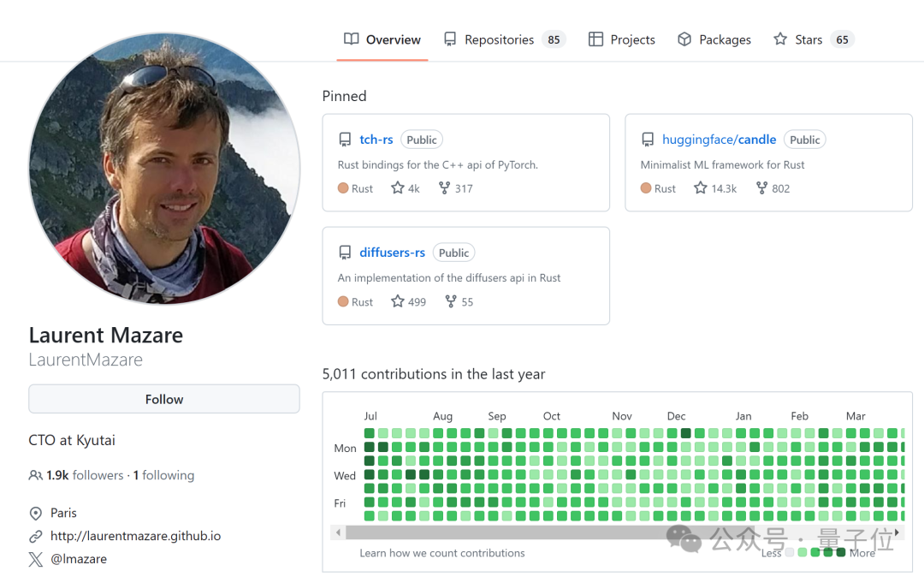The height and width of the screenshot is (577, 924).
Task: Open the Packages tab
Action: (x=714, y=39)
